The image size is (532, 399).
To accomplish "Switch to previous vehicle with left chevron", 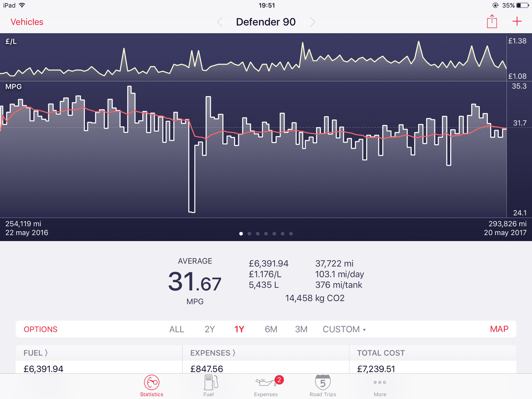I will (219, 22).
